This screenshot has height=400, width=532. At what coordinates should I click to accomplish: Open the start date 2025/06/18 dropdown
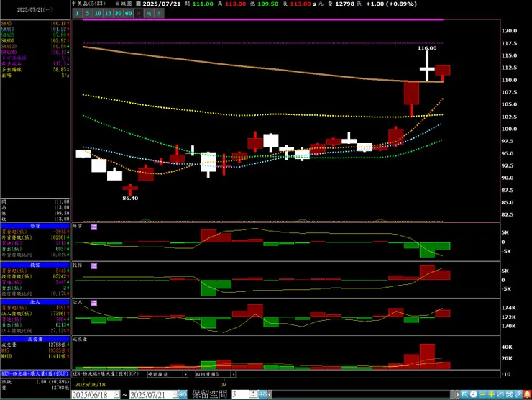tap(117, 394)
